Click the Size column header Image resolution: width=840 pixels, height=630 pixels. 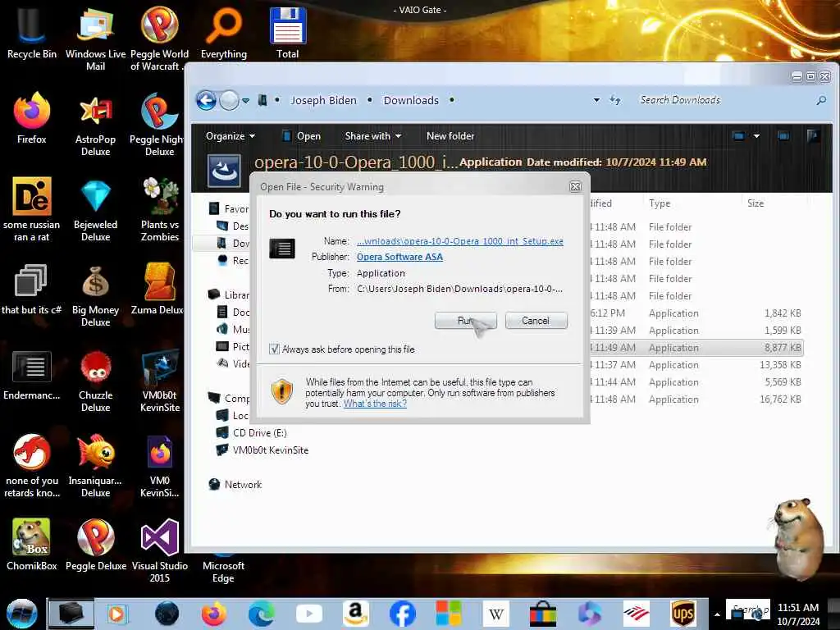(756, 203)
